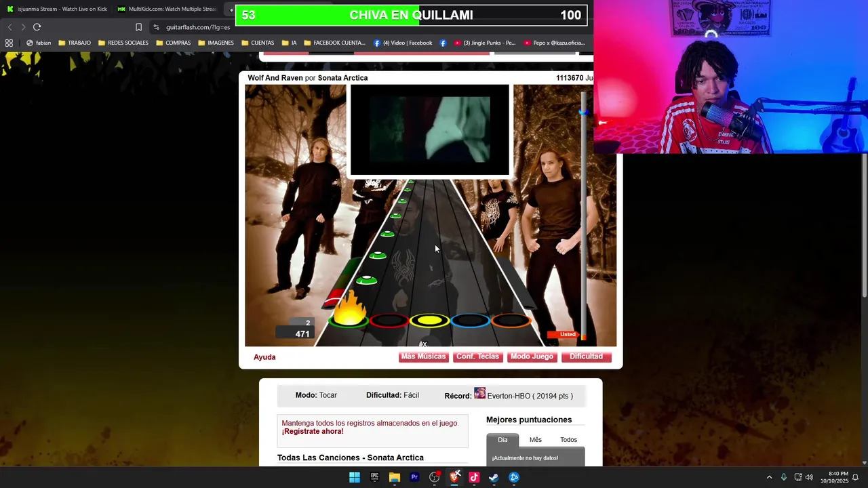Open the IMAGENES bookmarks folder

pyautogui.click(x=216, y=43)
